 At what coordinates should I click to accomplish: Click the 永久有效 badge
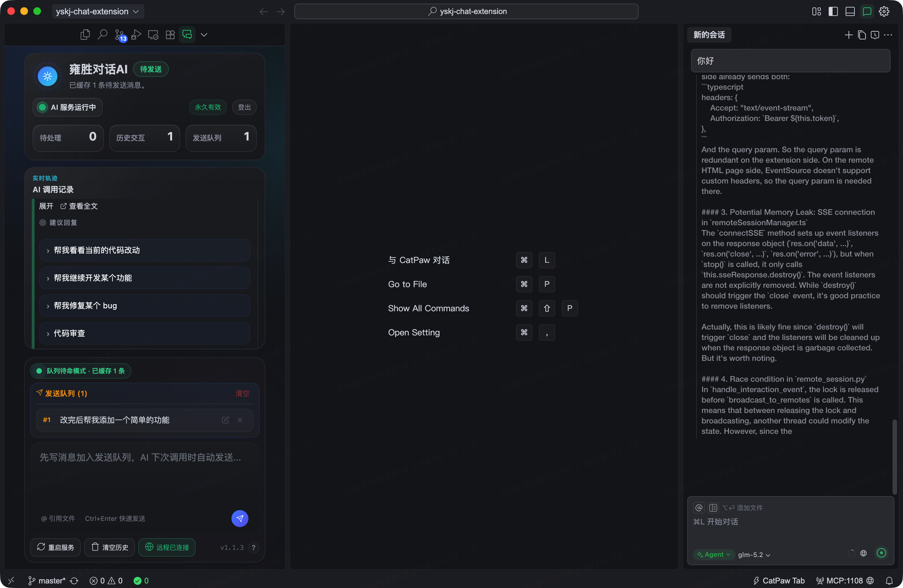(x=208, y=107)
